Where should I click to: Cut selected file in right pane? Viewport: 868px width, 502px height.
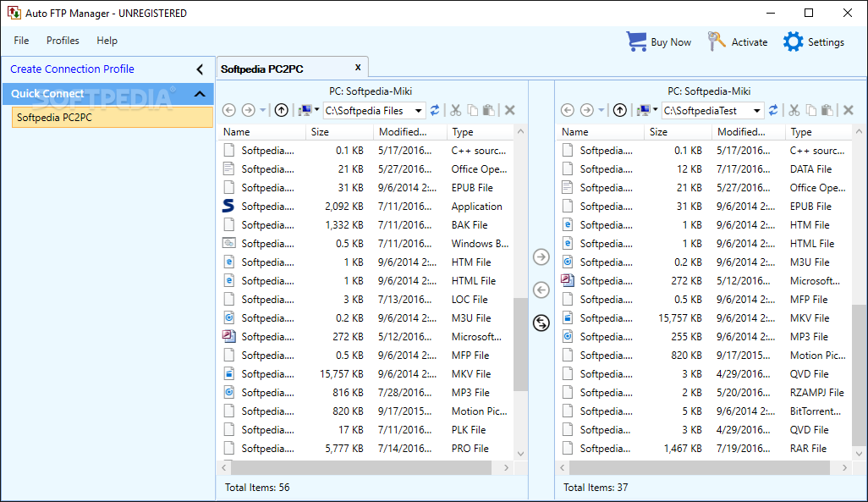(x=794, y=110)
